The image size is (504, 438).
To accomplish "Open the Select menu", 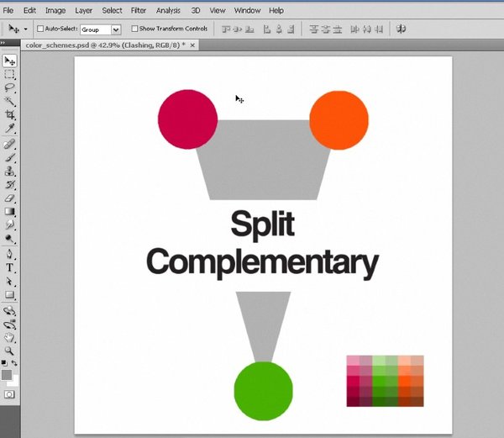I will 112,11.
